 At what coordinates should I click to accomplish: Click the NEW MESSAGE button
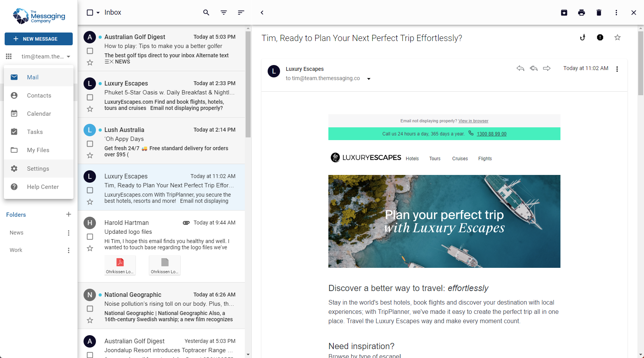(38, 39)
